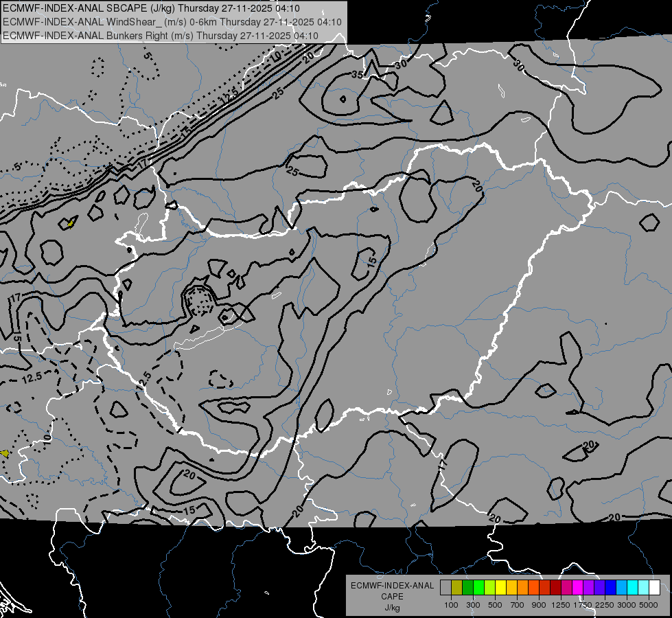Pick the red legend swatch after 900
The image size is (672, 618).
545,587
